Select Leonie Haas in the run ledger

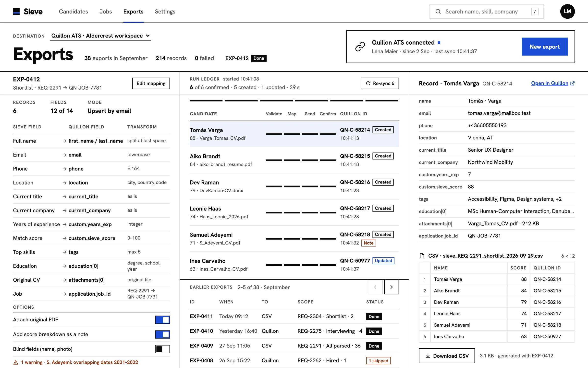294,212
